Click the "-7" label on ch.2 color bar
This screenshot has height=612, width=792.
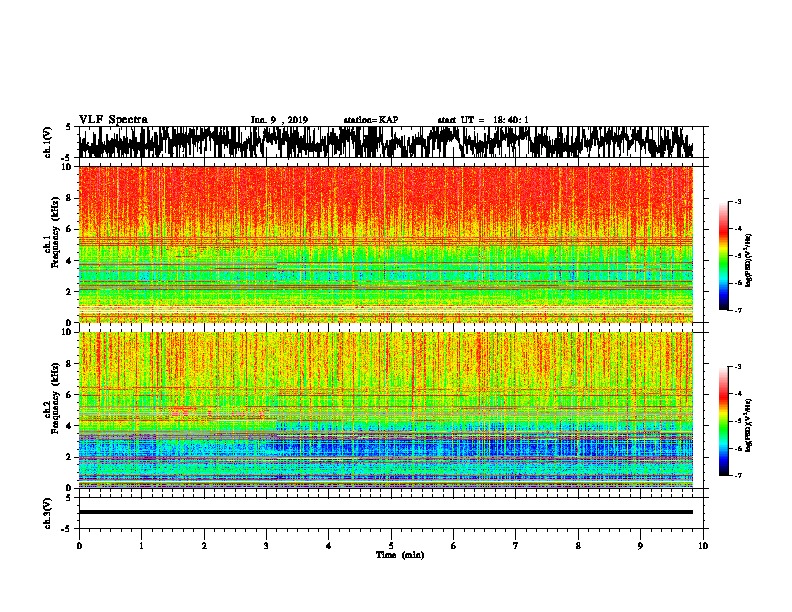point(737,475)
